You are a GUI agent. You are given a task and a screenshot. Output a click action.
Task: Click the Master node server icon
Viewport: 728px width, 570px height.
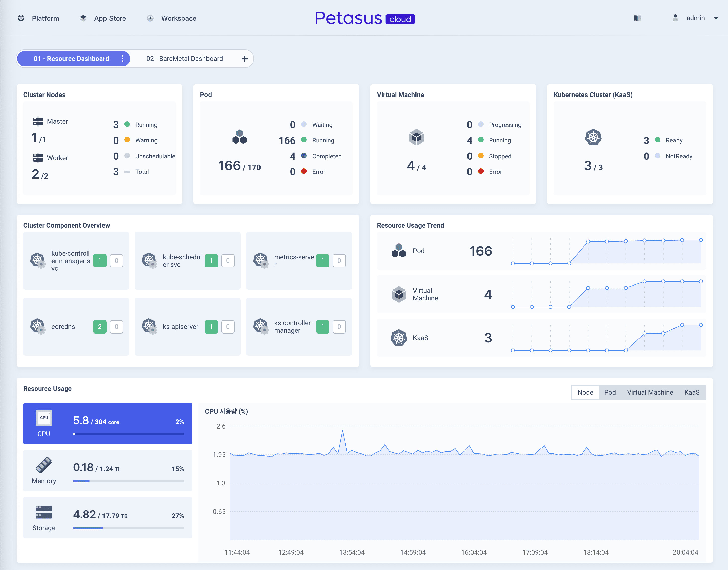[x=38, y=121]
